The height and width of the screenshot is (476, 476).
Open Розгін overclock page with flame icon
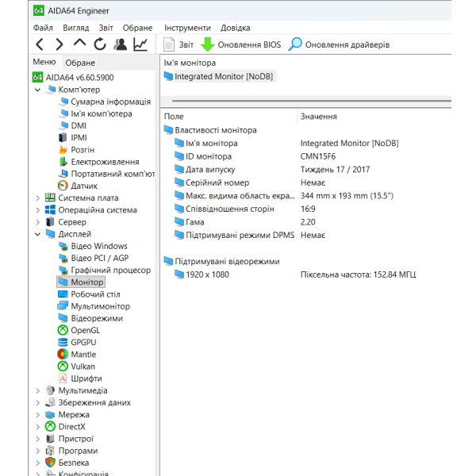tap(76, 150)
